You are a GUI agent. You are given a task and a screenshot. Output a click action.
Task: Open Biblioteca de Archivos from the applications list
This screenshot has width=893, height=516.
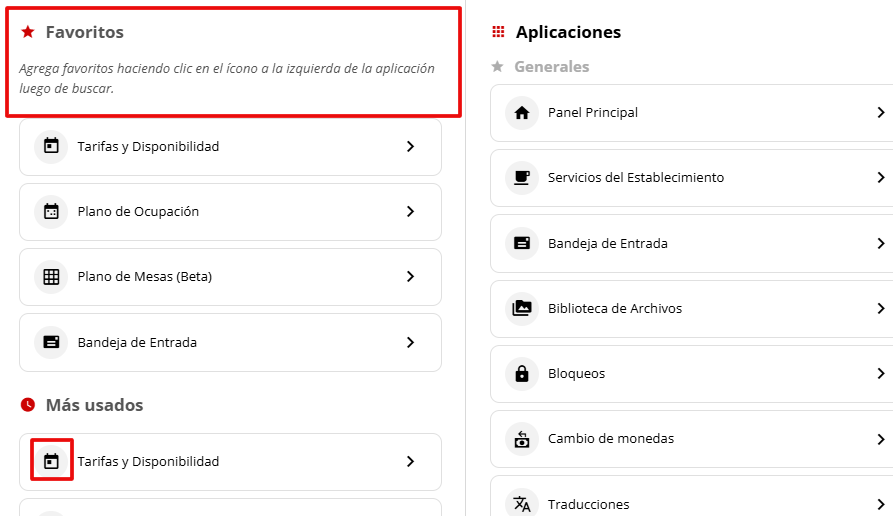[x=614, y=308]
